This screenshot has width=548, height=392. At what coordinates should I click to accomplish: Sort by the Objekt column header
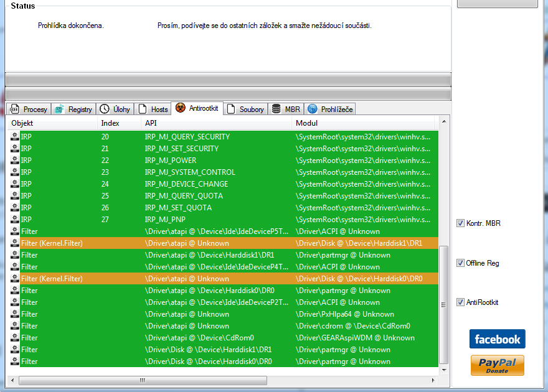[x=52, y=123]
